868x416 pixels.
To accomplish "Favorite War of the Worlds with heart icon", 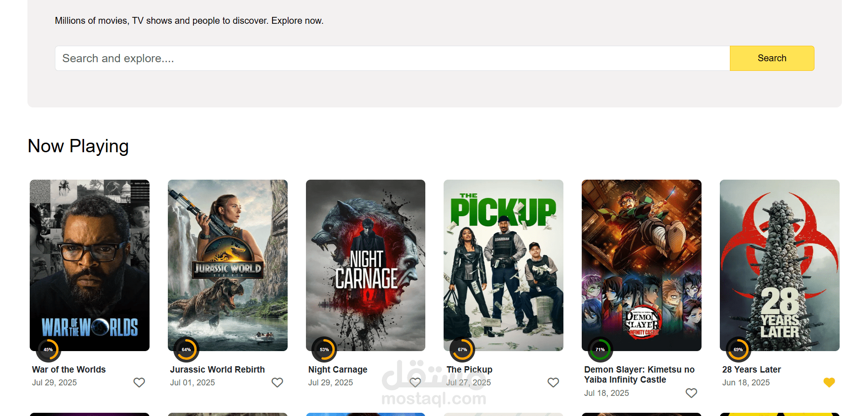I will [139, 382].
